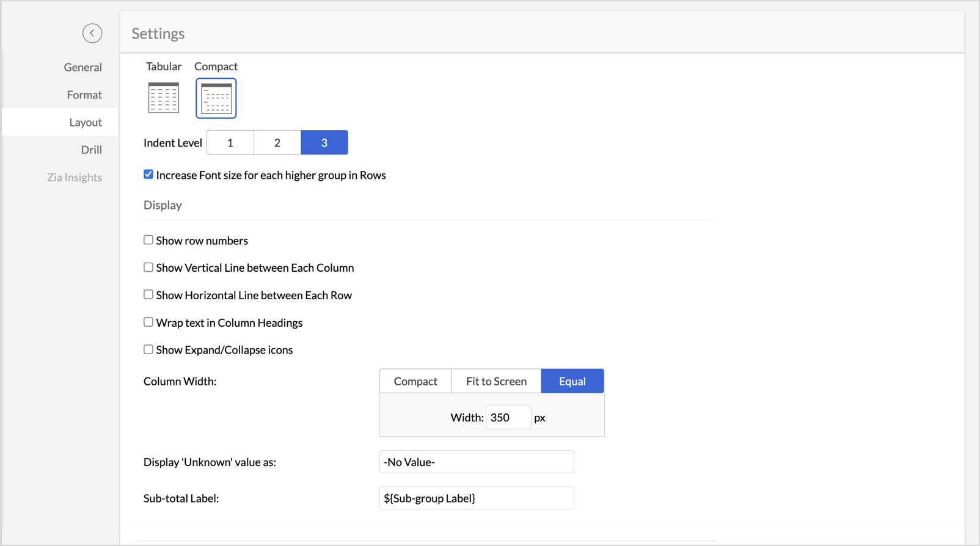Viewport: 980px width, 546px height.
Task: Enable Show Expand/Collapse icons
Action: coord(148,349)
